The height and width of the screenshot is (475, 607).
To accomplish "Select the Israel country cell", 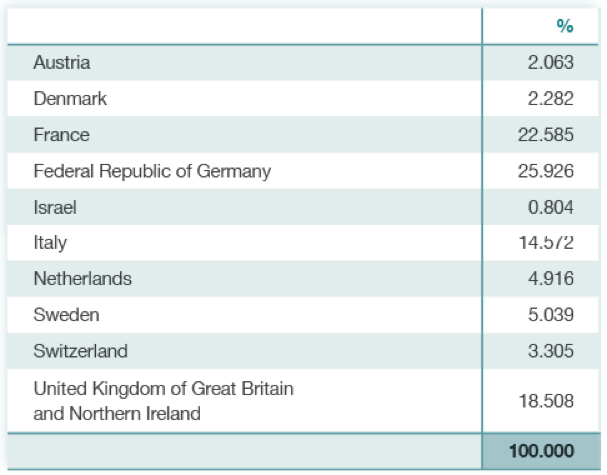I will click(55, 207).
